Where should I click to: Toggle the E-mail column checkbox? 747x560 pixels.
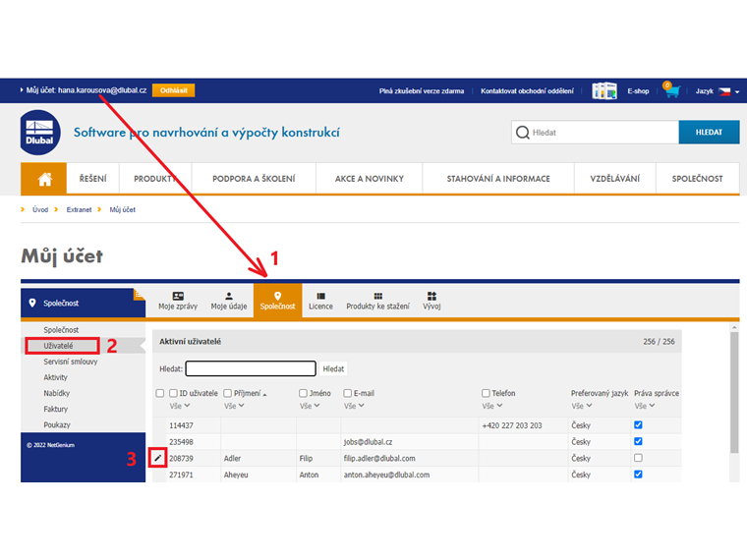pyautogui.click(x=348, y=393)
